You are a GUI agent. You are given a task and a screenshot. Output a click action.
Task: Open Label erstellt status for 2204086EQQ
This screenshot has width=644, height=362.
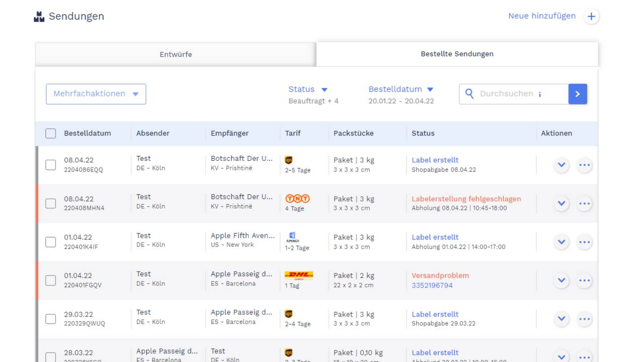pos(435,160)
